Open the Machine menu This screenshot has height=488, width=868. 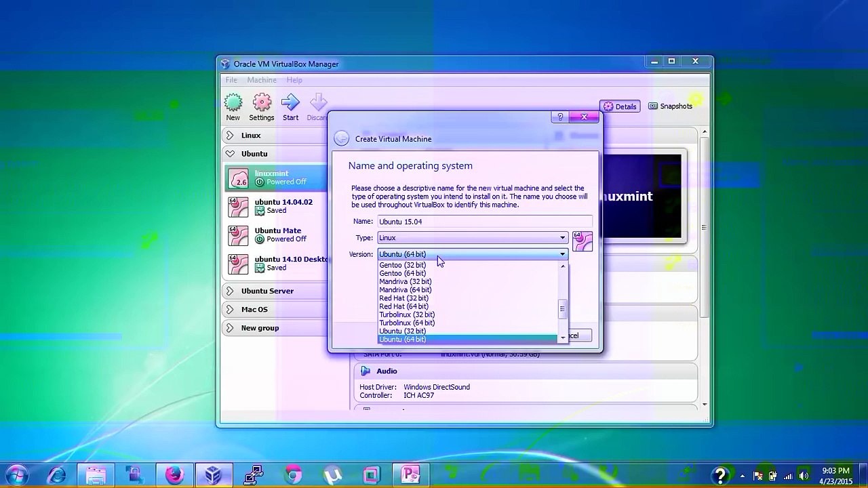[x=262, y=80]
